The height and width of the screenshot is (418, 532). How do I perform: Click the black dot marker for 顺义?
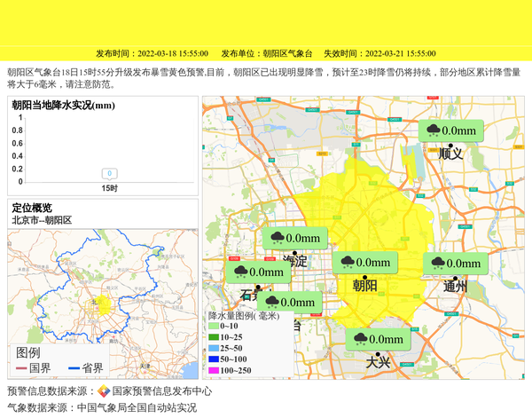tap(451, 144)
